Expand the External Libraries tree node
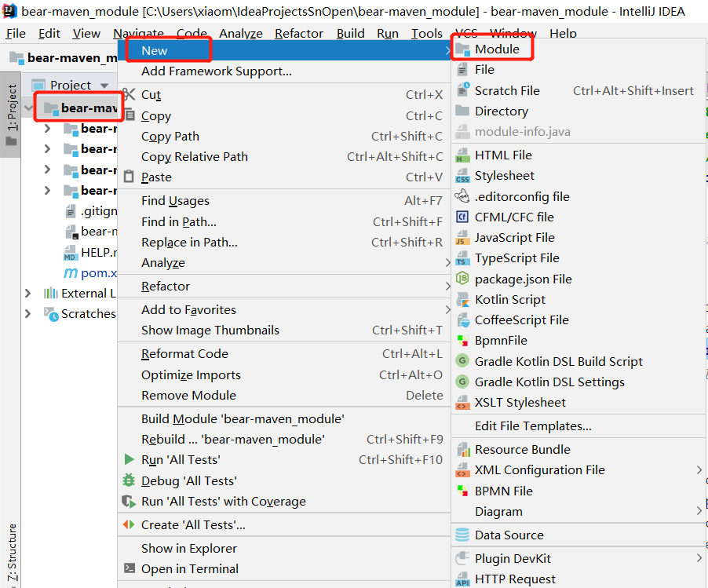The image size is (708, 588). (x=28, y=293)
